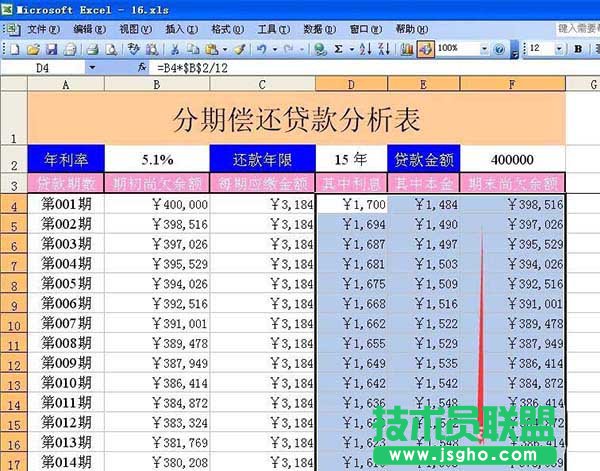The height and width of the screenshot is (471, 600).
Task: Click cell with ¥389,478 in column B
Action: coord(157,344)
